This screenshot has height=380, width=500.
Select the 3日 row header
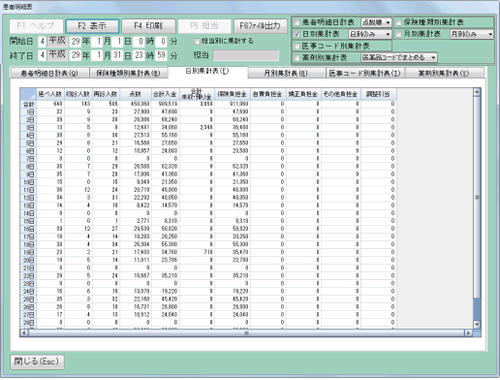coord(28,127)
